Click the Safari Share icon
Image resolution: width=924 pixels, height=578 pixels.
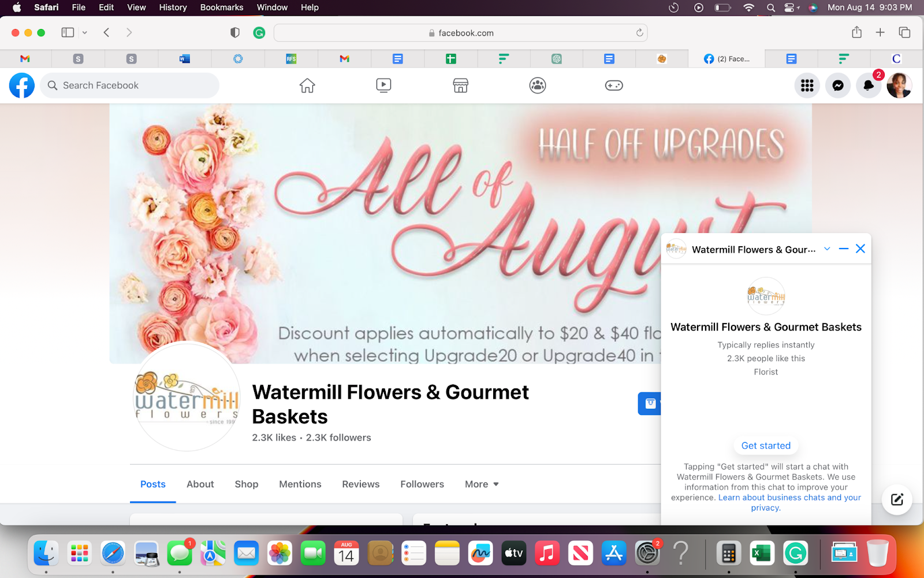(856, 32)
